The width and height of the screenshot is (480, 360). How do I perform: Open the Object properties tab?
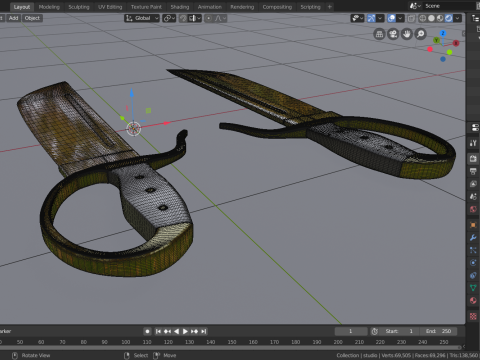[473, 225]
